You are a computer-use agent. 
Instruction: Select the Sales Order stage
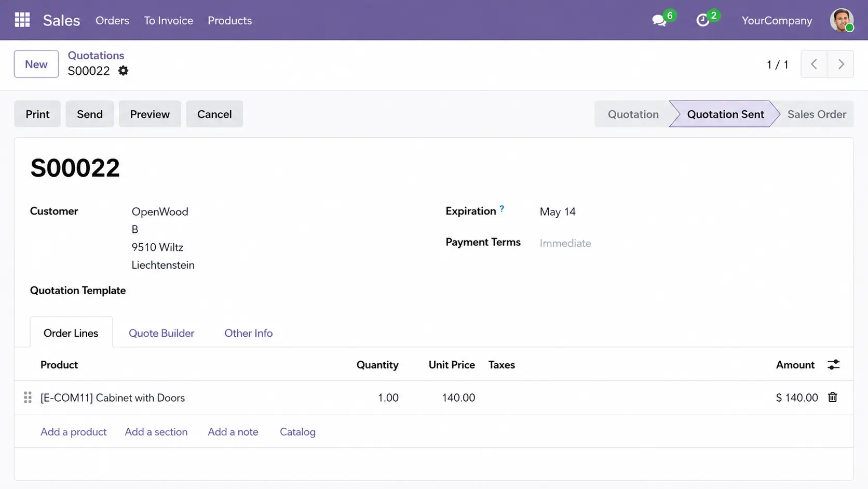pyautogui.click(x=817, y=114)
